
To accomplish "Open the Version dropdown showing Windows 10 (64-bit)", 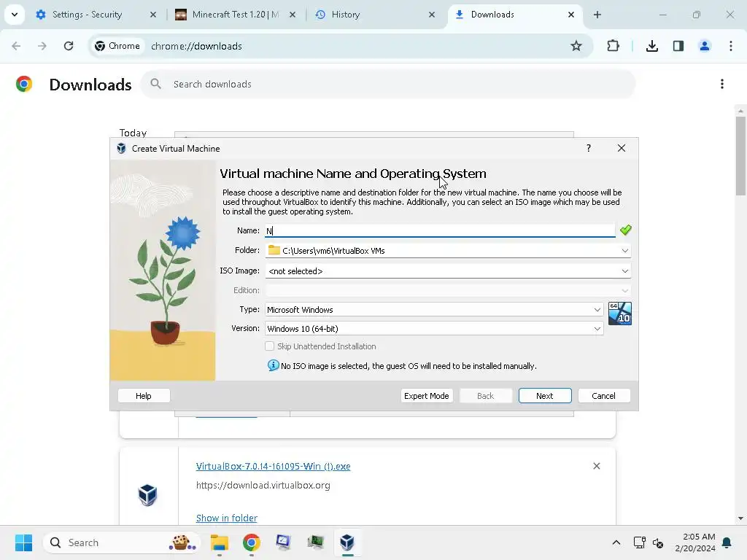I will (x=434, y=329).
